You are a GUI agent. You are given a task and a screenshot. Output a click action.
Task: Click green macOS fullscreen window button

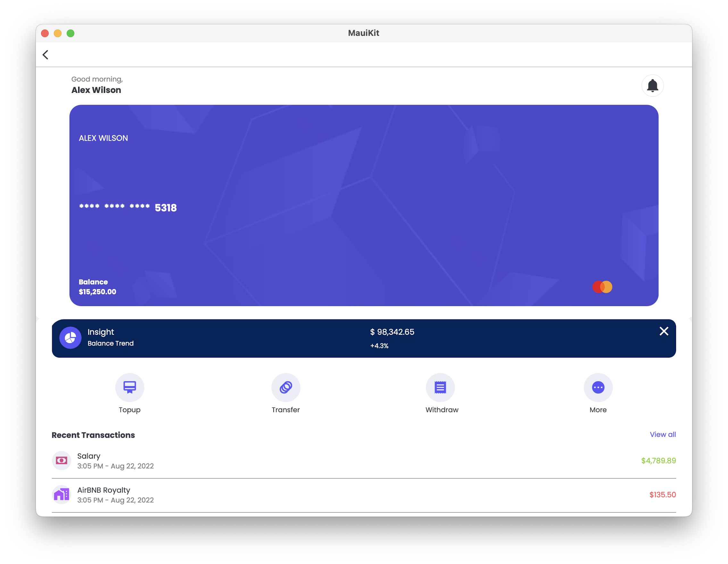tap(70, 33)
